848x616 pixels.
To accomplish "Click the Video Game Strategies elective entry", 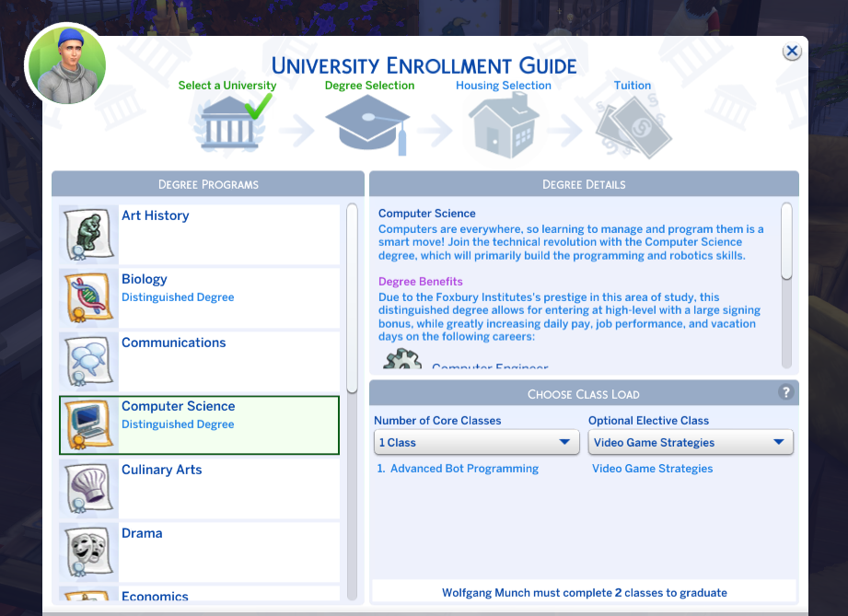I will [652, 469].
